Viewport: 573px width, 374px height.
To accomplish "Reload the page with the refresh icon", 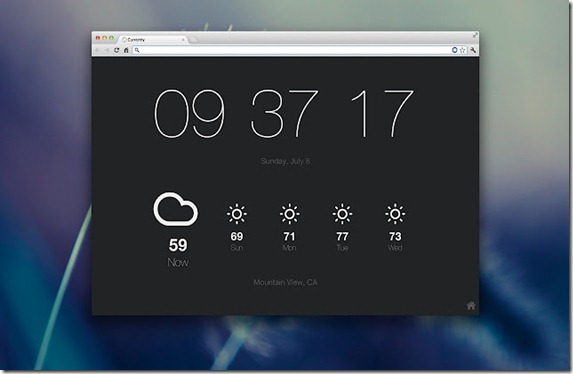I will (117, 50).
